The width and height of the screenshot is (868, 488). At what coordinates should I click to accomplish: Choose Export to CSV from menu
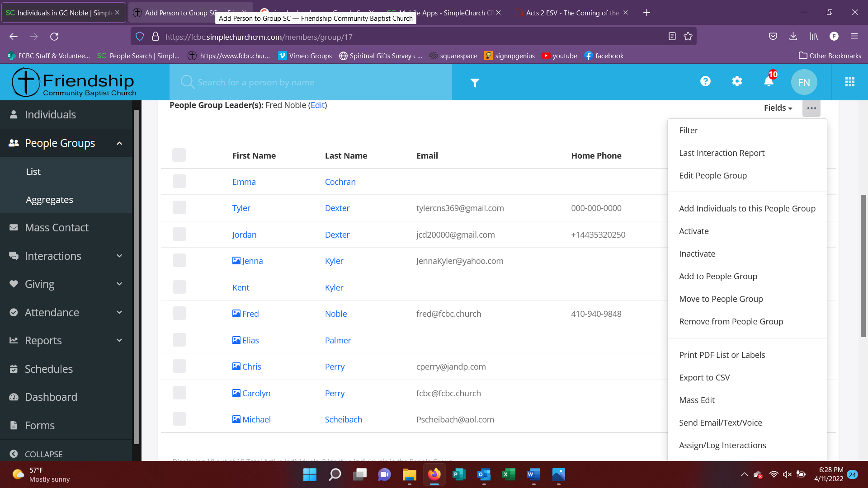point(704,377)
